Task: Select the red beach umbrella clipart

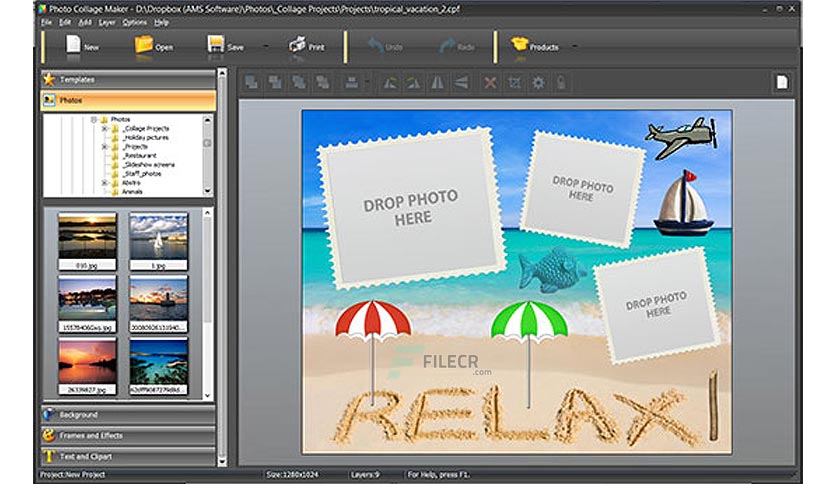Action: pos(373,352)
